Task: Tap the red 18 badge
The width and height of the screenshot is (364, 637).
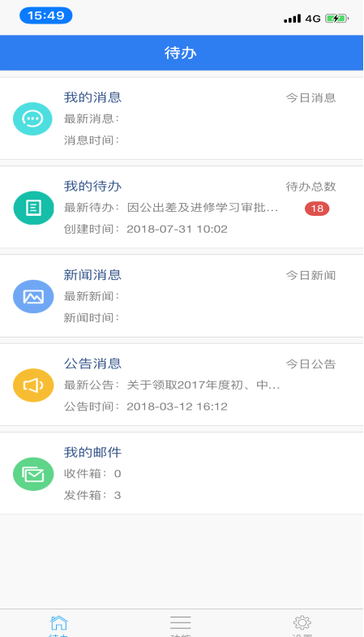Action: coord(317,209)
